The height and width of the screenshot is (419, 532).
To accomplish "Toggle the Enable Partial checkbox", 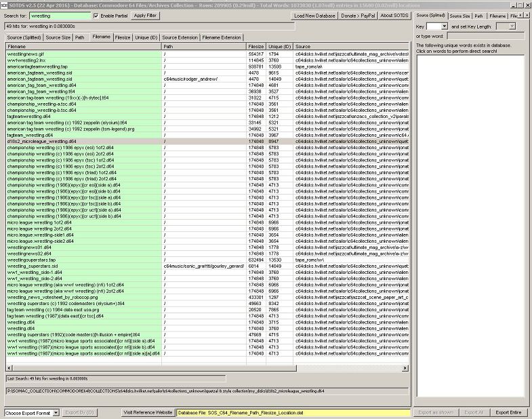I will tap(96, 15).
